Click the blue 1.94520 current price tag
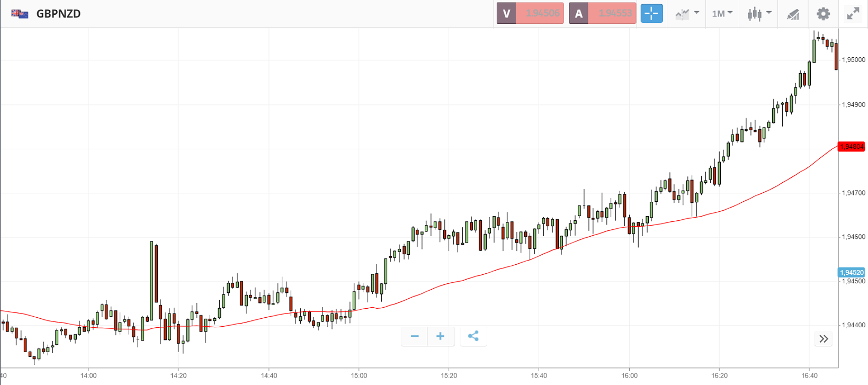The height and width of the screenshot is (385, 868). (x=852, y=273)
